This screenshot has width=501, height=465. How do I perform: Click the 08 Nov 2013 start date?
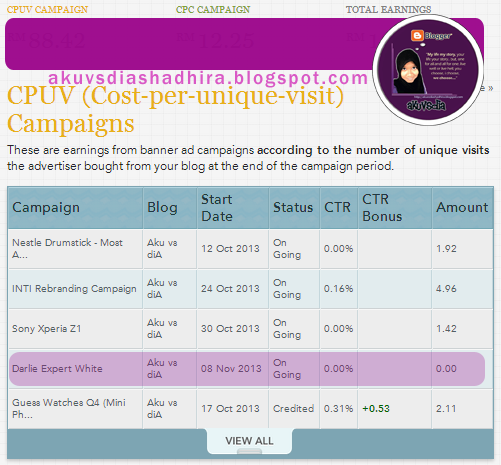coord(231,368)
